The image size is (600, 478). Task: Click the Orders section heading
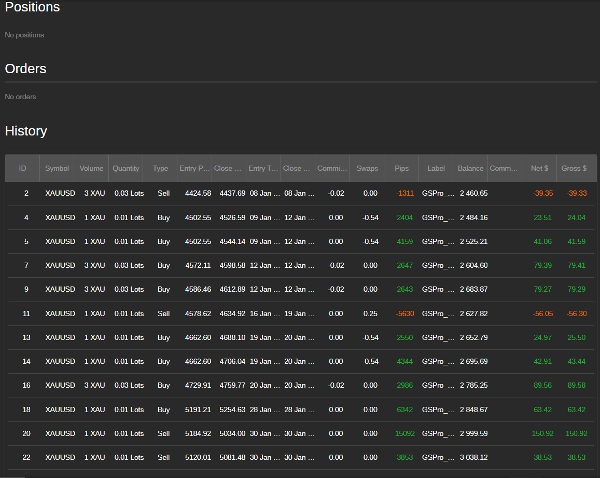point(26,69)
